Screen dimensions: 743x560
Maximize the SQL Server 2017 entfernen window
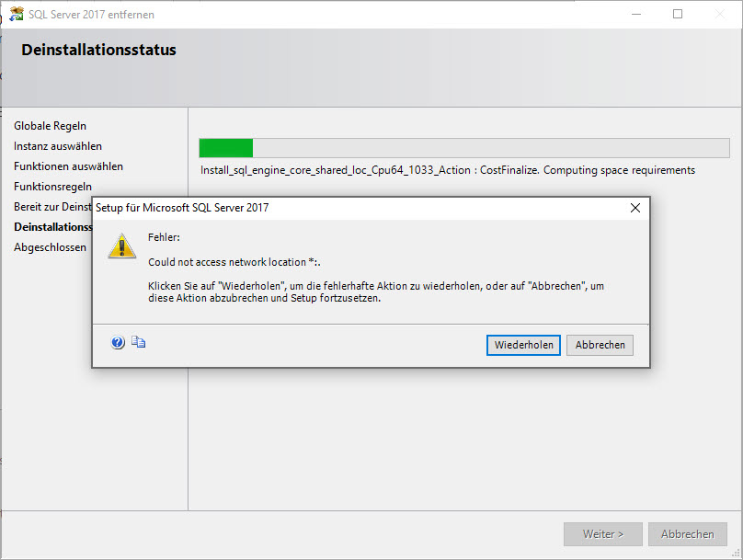click(678, 14)
